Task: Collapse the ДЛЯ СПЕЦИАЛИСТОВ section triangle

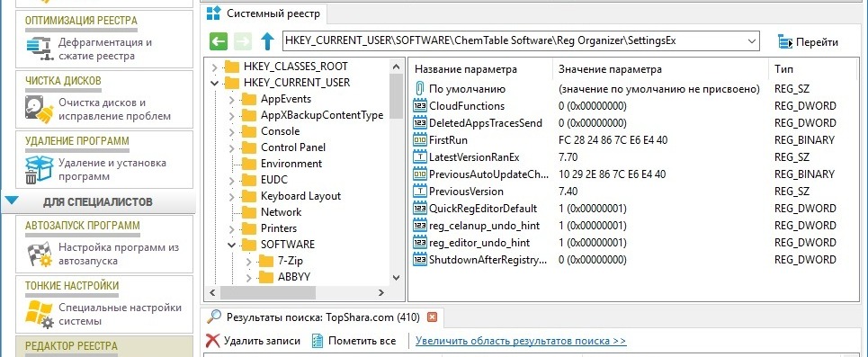Action: 13,201
